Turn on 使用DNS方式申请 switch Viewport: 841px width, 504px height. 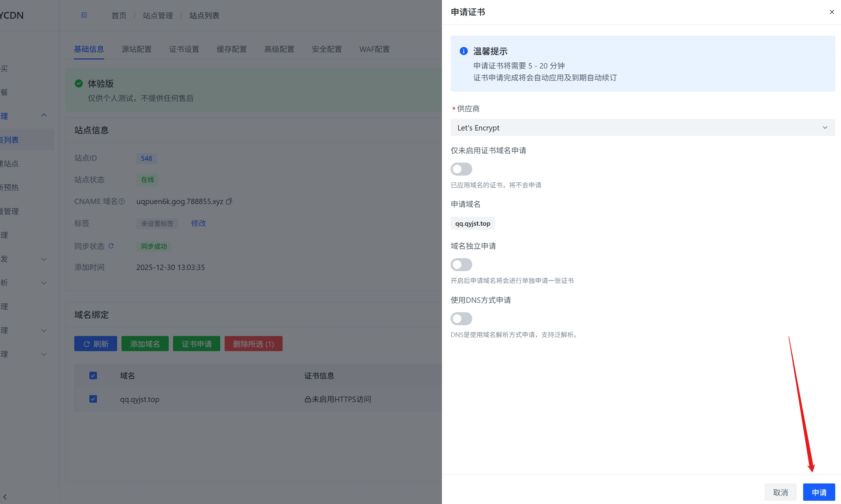tap(461, 319)
